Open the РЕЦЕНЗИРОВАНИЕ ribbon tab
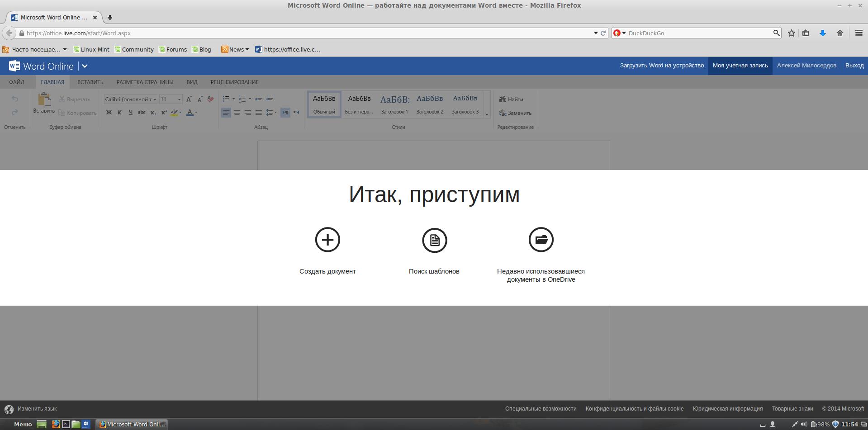The image size is (868, 430). [x=234, y=82]
